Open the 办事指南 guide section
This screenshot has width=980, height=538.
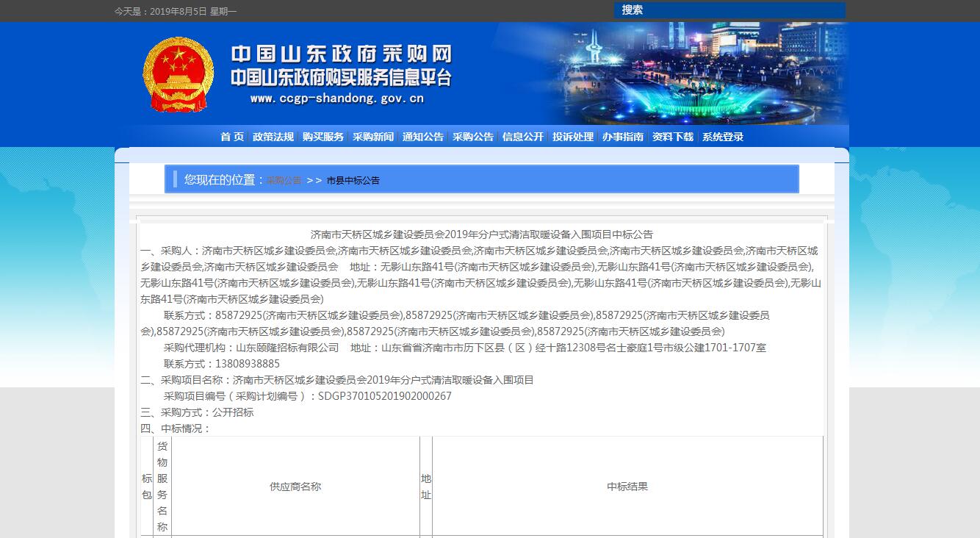[622, 137]
